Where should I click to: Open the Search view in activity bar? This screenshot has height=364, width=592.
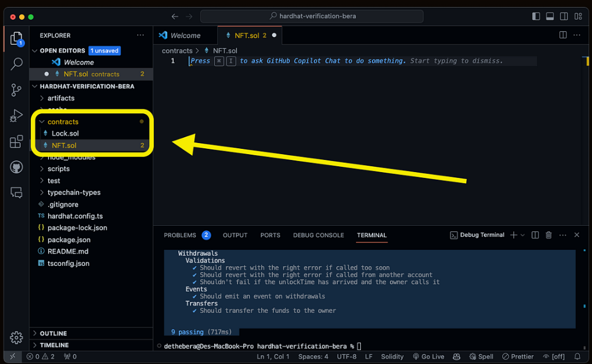click(x=16, y=64)
